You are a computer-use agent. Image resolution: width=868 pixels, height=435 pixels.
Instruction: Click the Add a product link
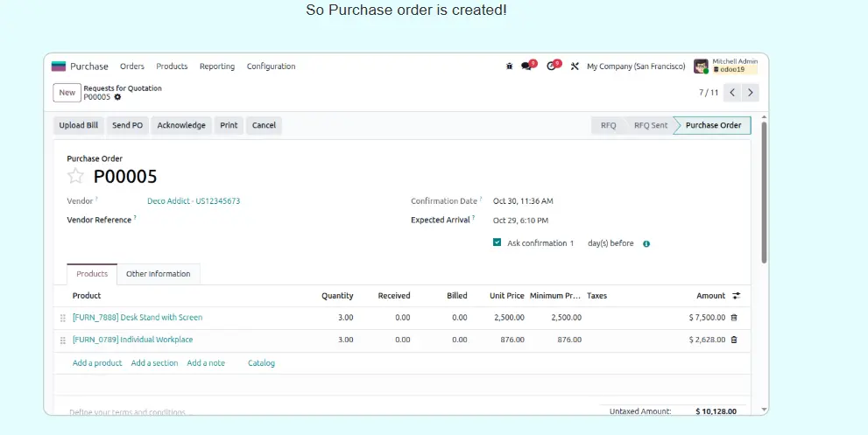click(x=97, y=363)
